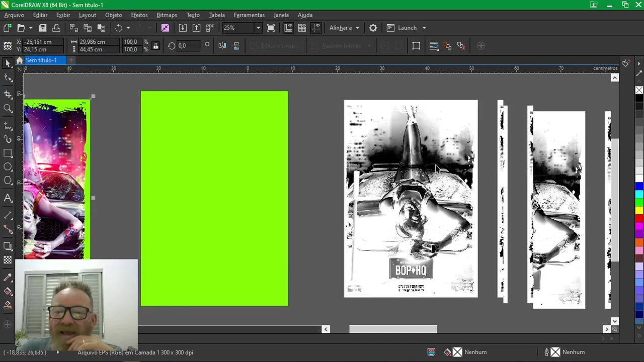Toggle the Lock ratio padlock
Screen dimensions: 644x362
[x=155, y=46]
